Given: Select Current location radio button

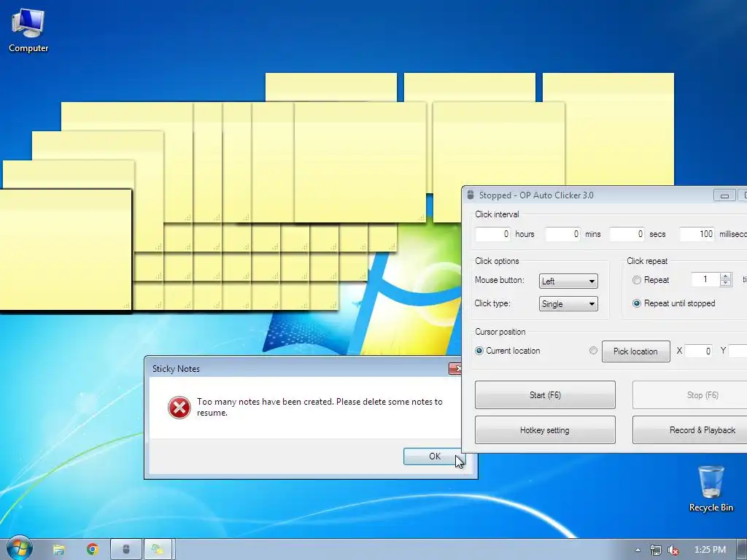Looking at the screenshot, I should pyautogui.click(x=479, y=351).
